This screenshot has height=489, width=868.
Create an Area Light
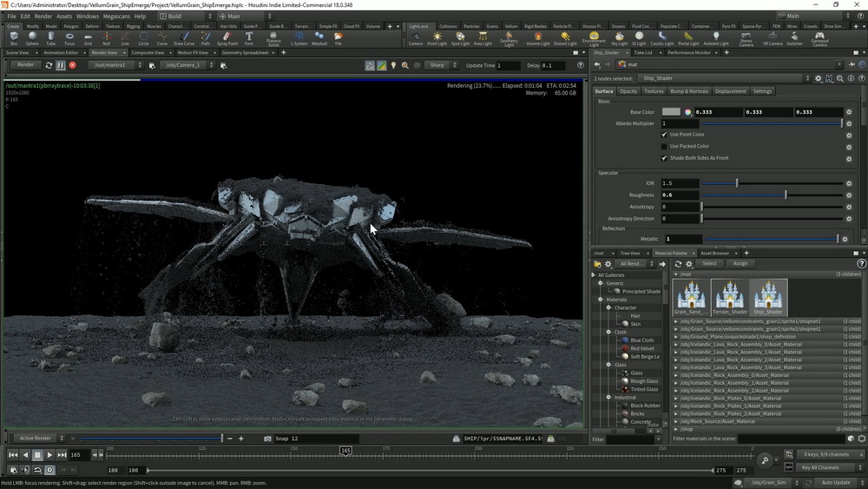click(483, 38)
